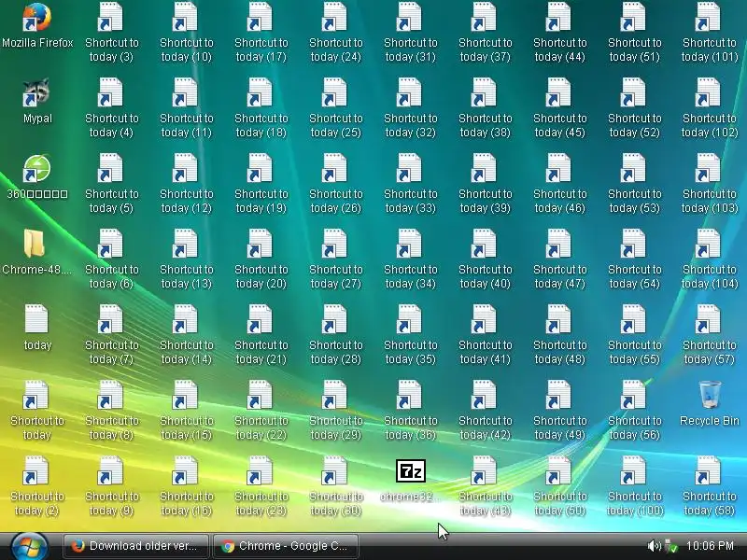The height and width of the screenshot is (560, 747).
Task: Select 'Shortcut to today (44)' icon
Action: point(559,33)
